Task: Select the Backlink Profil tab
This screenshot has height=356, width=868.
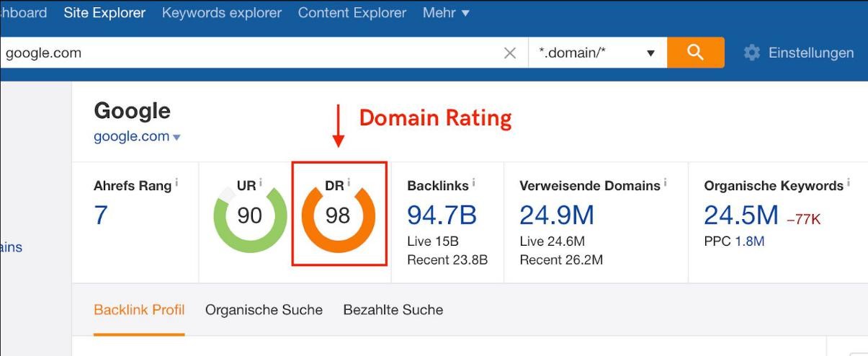Action: point(139,310)
